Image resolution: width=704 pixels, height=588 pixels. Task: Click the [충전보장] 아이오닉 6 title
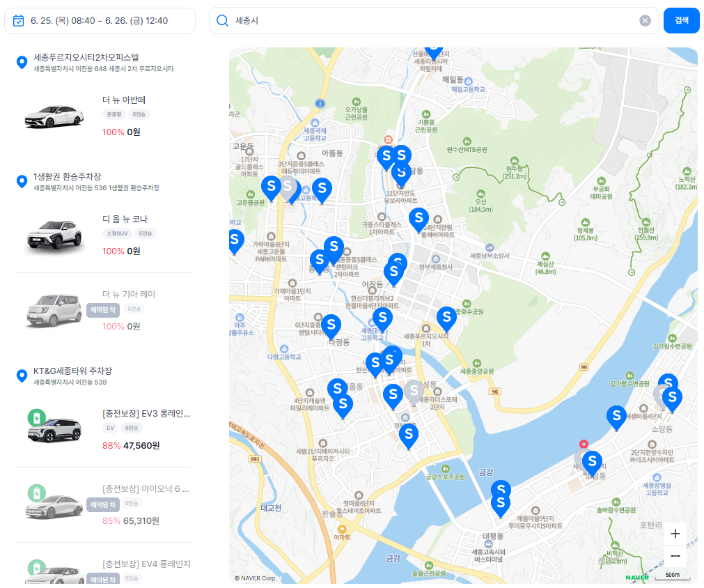coord(146,489)
